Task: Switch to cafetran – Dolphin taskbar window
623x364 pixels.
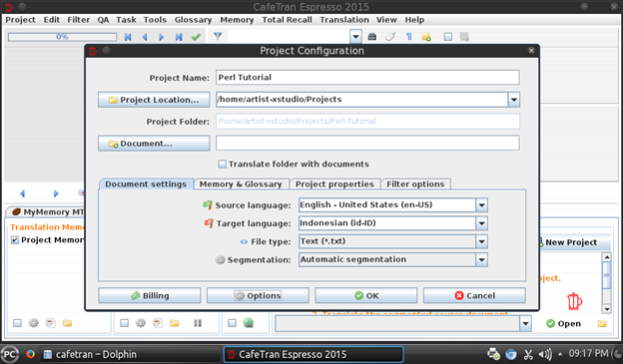Action: [x=130, y=354]
